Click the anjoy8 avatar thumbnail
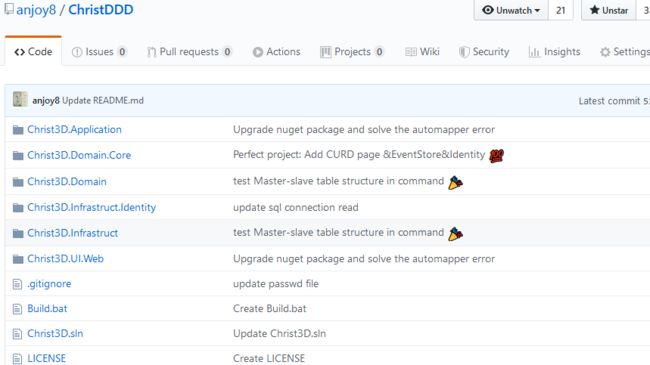650x365 pixels. tap(20, 100)
